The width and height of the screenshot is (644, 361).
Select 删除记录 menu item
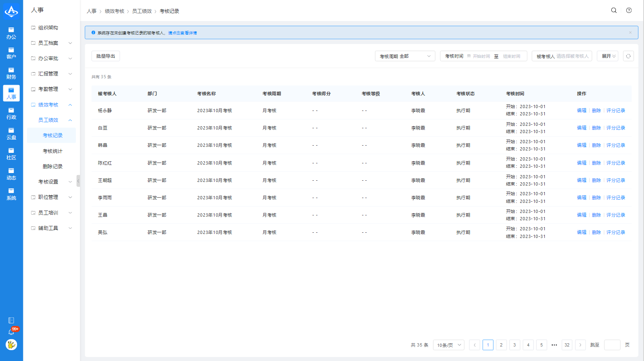tap(52, 167)
